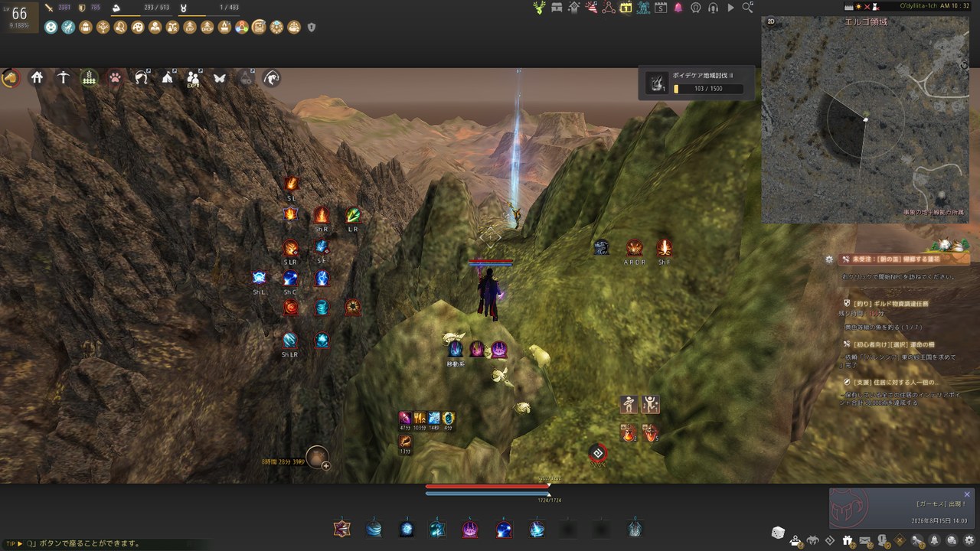Viewport: 980px width, 551px height.
Task: Click the Solare arena icon
Action: [643, 8]
